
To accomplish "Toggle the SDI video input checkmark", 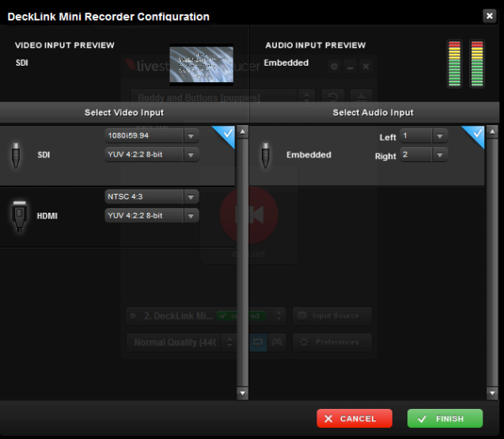I will click(x=226, y=134).
